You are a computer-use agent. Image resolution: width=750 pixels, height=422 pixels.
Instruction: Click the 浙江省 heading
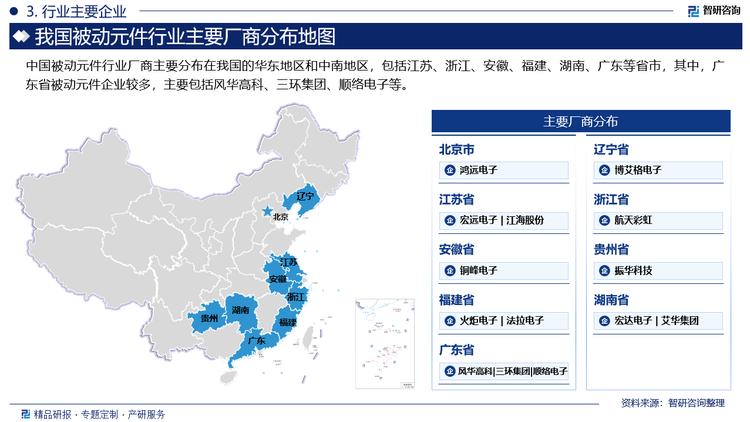[611, 200]
